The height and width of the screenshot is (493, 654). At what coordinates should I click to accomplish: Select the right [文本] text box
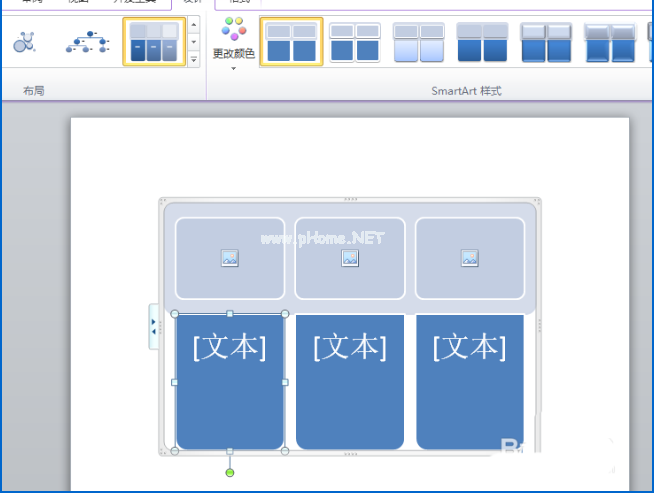pyautogui.click(x=470, y=382)
